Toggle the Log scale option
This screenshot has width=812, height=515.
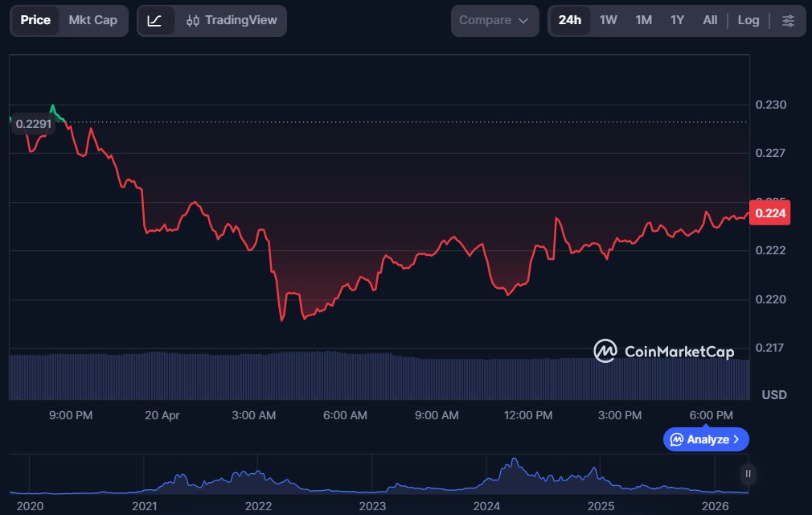(748, 20)
